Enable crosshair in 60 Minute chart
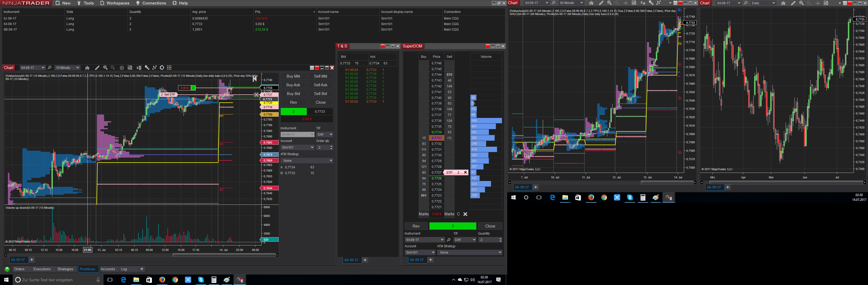 click(x=626, y=3)
